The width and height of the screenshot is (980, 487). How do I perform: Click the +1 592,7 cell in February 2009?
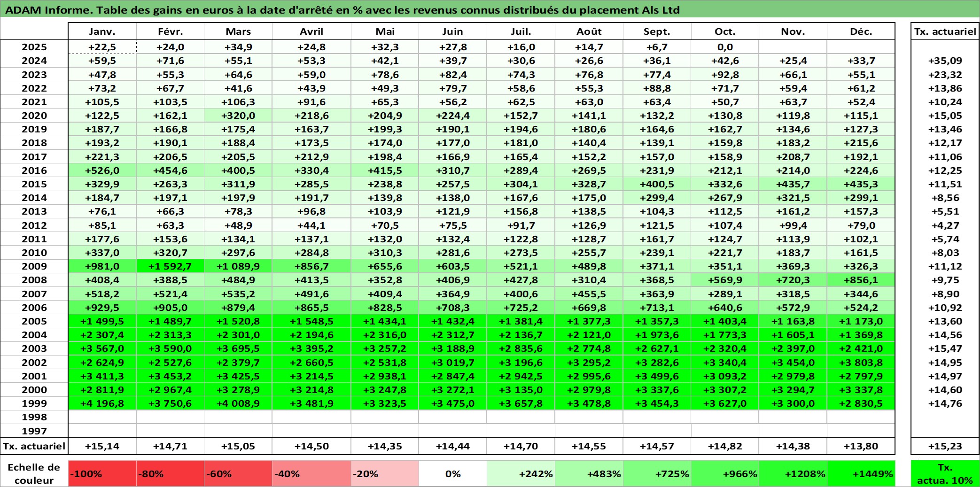(x=171, y=266)
